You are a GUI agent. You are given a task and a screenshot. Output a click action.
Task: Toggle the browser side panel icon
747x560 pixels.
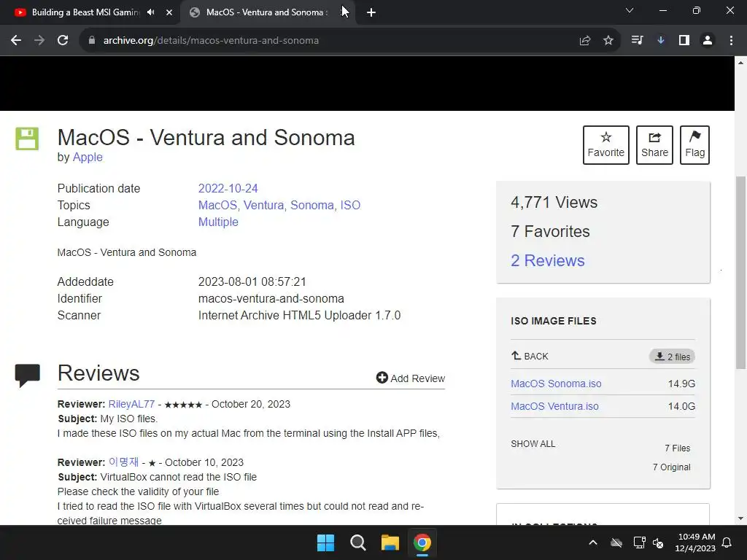tap(684, 41)
